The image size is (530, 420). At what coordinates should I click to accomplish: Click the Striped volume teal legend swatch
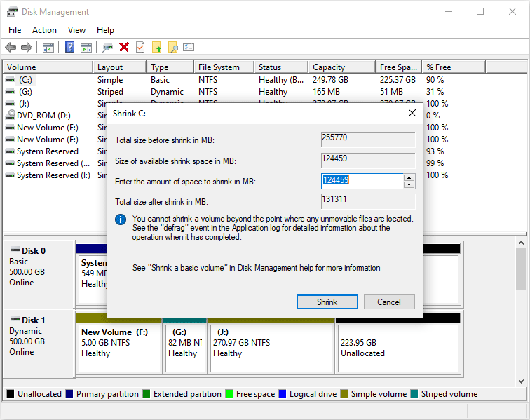pyautogui.click(x=414, y=394)
